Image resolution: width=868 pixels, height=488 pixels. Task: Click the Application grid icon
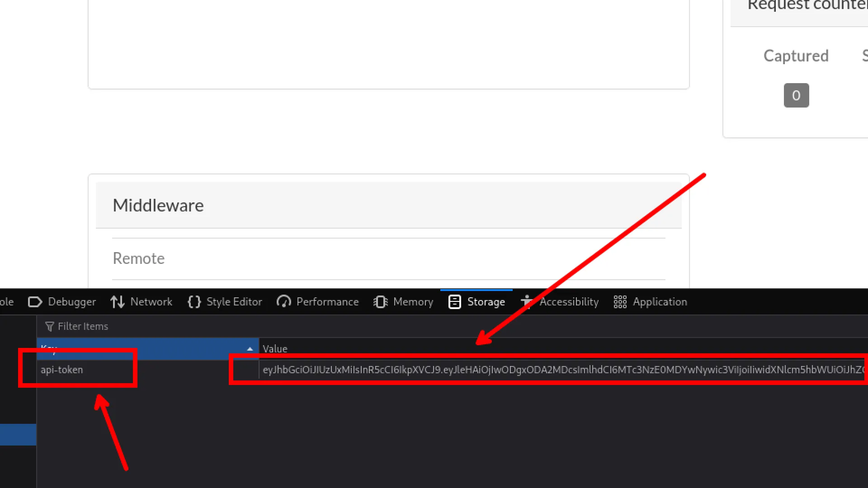(x=620, y=302)
